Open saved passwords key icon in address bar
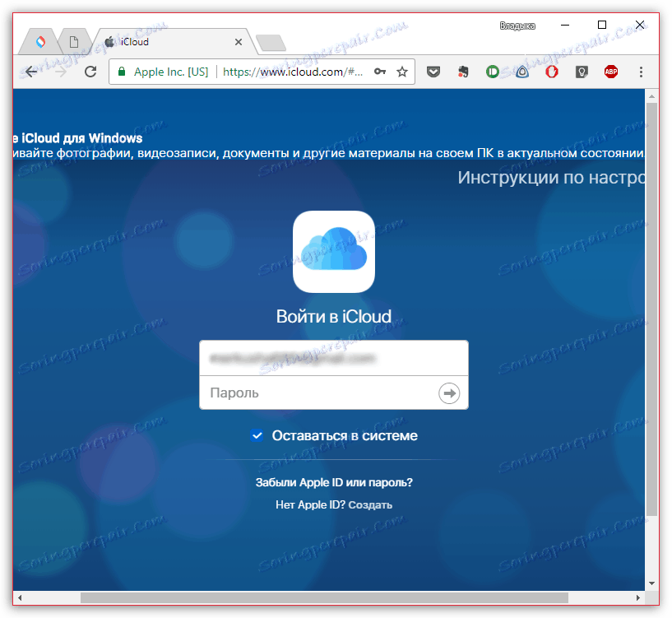 pos(380,72)
